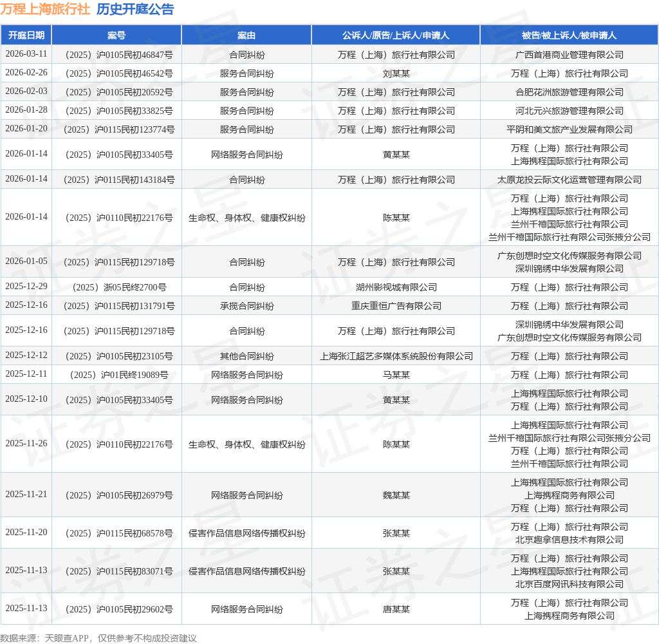Click defendant 平阴和美文旅产业发展有限公司

pyautogui.click(x=569, y=129)
